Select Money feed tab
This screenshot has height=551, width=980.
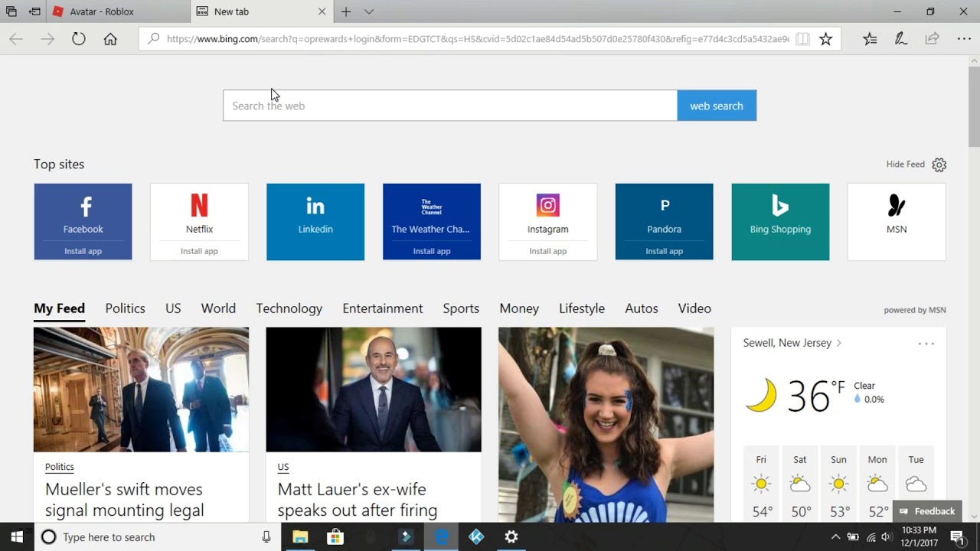[x=519, y=308]
